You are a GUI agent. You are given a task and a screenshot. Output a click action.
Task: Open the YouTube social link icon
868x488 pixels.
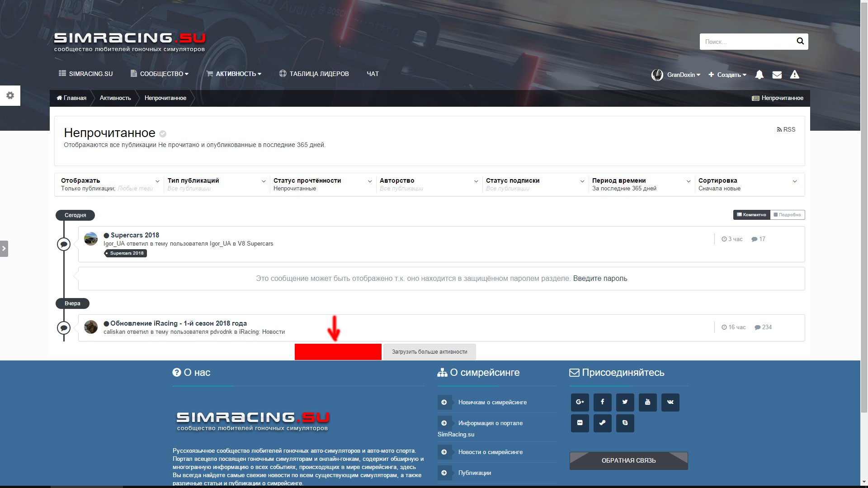coord(647,402)
